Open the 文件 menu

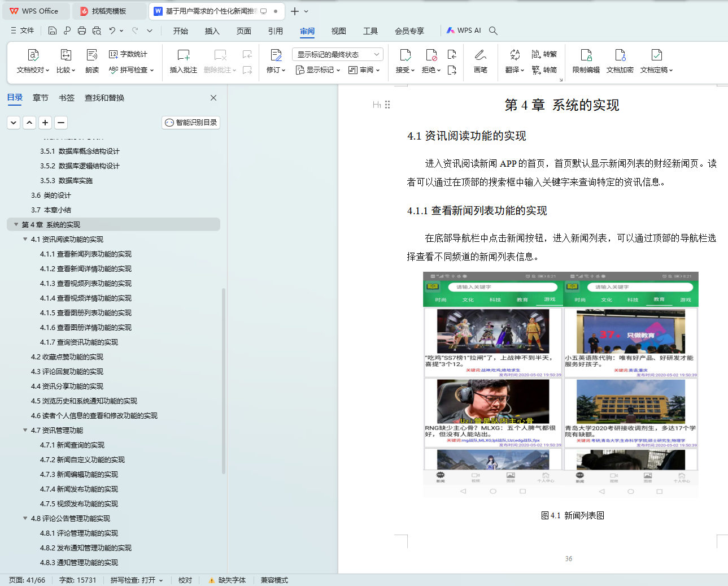(23, 31)
